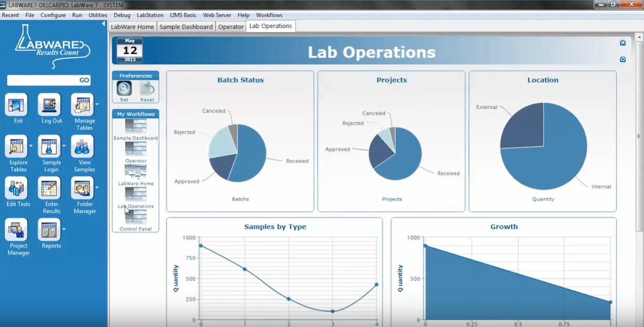The width and height of the screenshot is (644, 327).
Task: Open the Reports icon
Action: click(x=49, y=229)
